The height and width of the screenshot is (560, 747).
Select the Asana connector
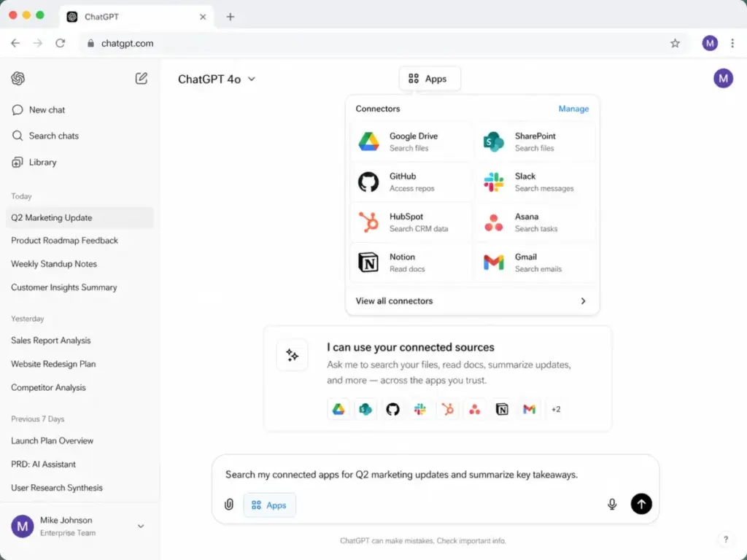535,222
